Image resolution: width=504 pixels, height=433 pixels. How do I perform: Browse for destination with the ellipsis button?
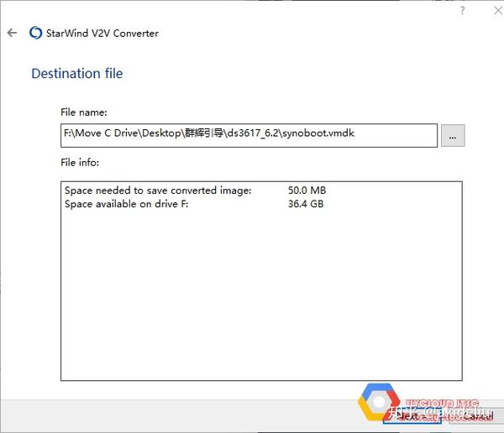click(x=453, y=136)
